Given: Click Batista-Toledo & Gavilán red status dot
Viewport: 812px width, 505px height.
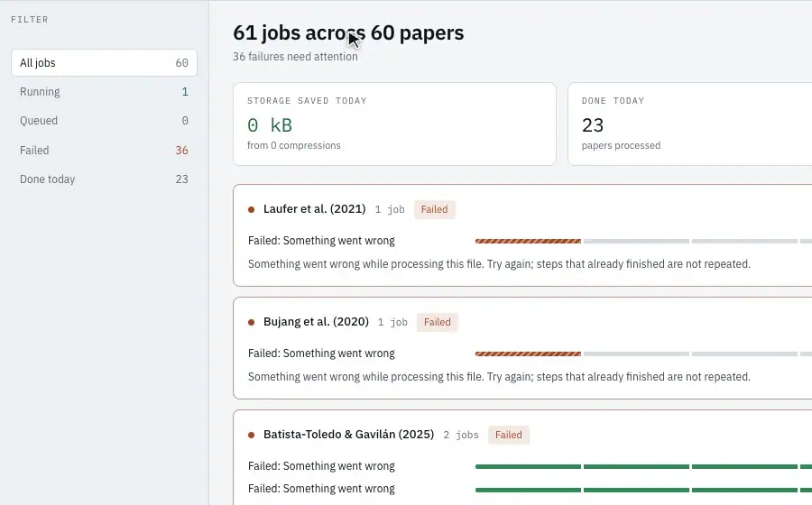Looking at the screenshot, I should 251,436.
